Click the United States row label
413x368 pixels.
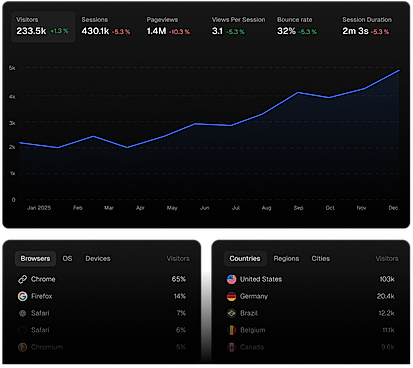(261, 279)
